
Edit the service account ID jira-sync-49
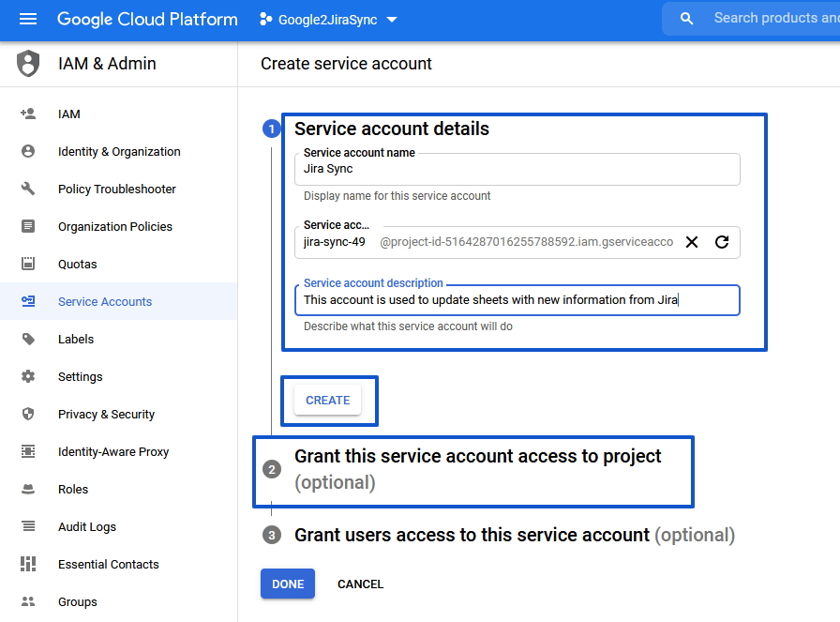[x=335, y=242]
